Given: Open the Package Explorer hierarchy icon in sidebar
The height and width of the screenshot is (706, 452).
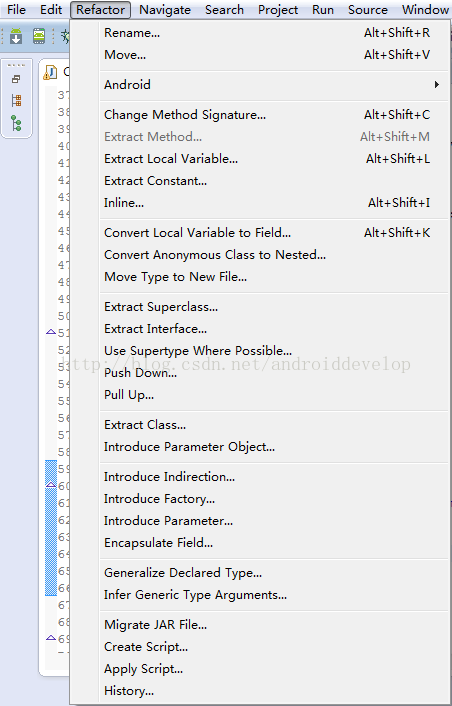Looking at the screenshot, I should [x=16, y=100].
